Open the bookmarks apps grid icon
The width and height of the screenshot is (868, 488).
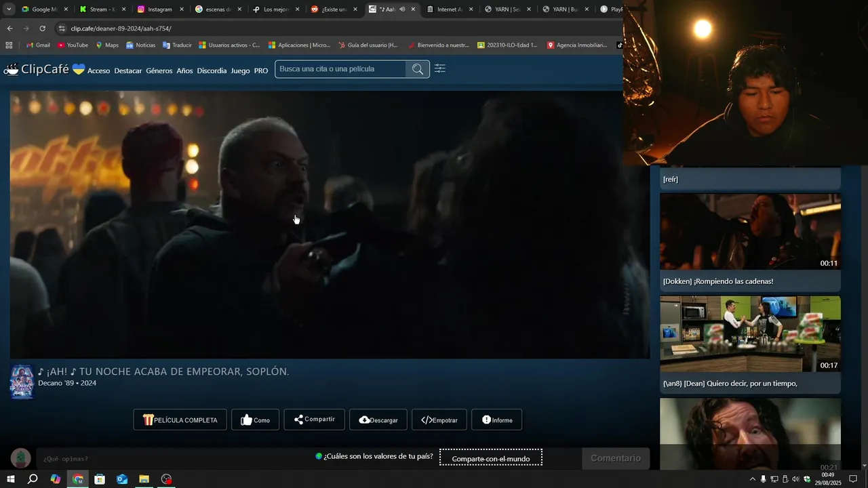pyautogui.click(x=9, y=45)
